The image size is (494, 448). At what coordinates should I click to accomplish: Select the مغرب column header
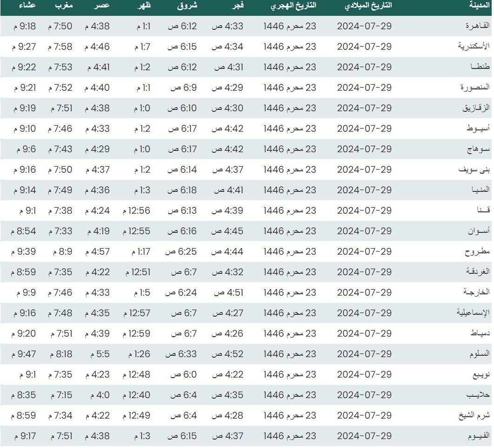[x=63, y=6]
